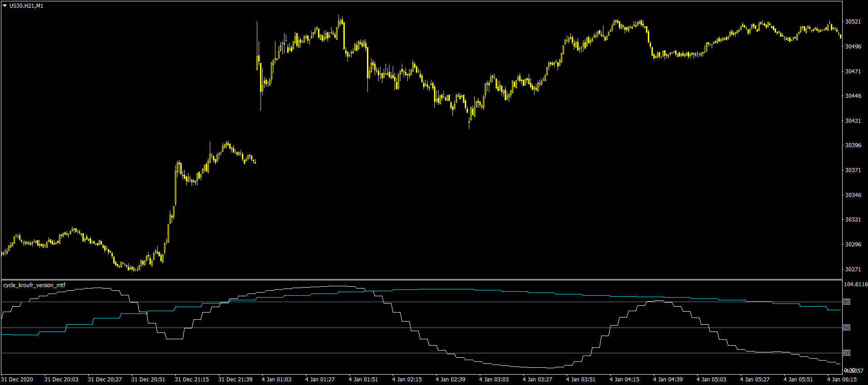This screenshot has width=868, height=385.
Task: Click the 30521 price axis label
Action: click(x=853, y=22)
